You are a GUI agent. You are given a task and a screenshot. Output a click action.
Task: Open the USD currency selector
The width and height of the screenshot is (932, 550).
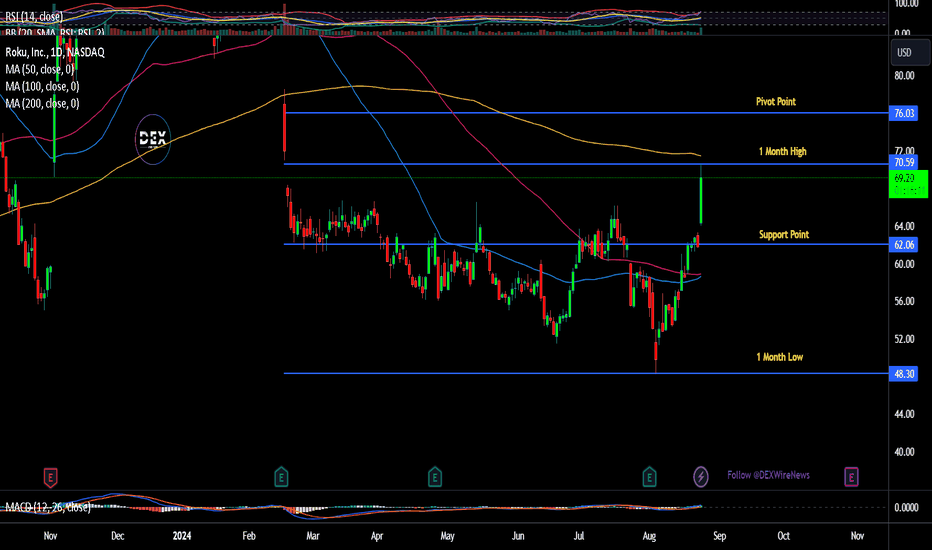[x=910, y=52]
